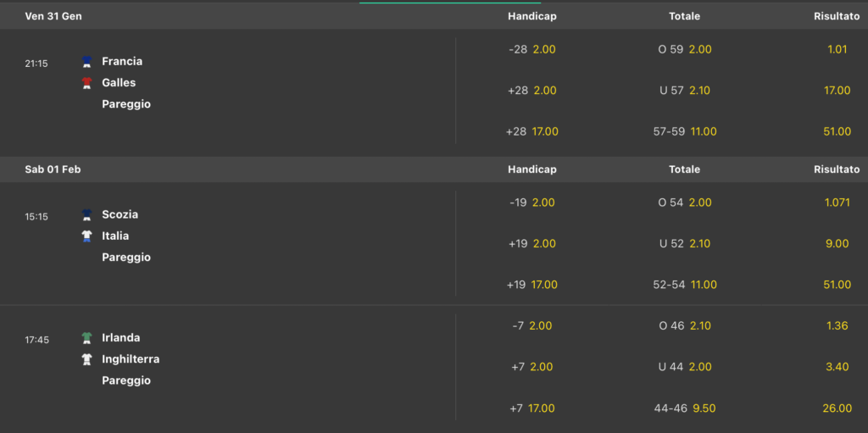Select draw result odds 26.00
Image resolution: width=868 pixels, height=433 pixels.
coord(837,408)
